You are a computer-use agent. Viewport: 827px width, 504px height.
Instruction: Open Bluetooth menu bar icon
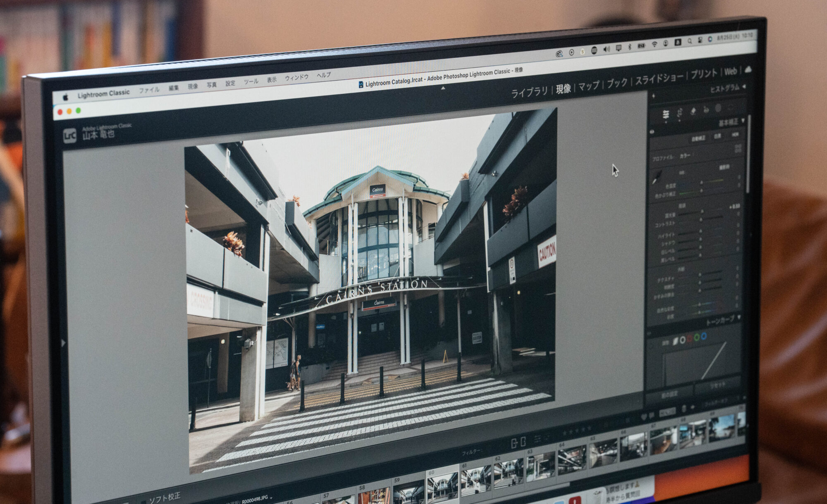(x=630, y=47)
